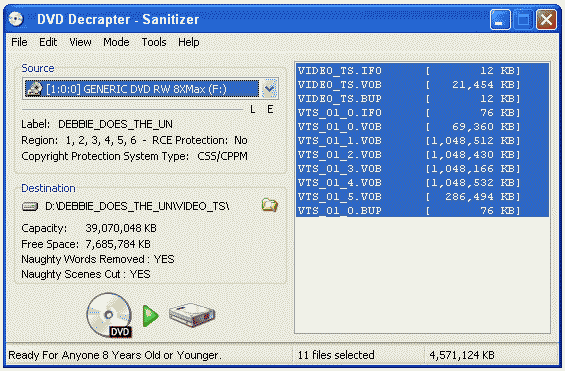
Task: Open the Tools menu
Action: (x=154, y=42)
